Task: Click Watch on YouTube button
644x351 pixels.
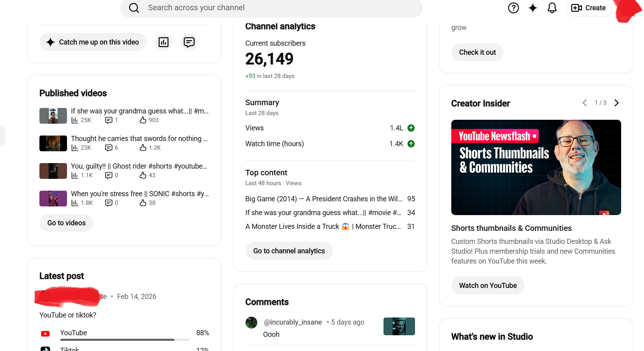Action: pos(488,286)
